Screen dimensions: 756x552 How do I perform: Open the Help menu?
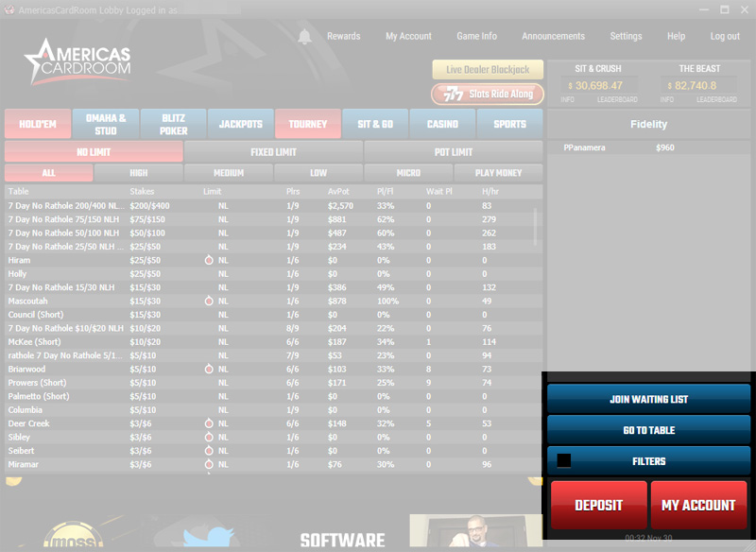676,36
